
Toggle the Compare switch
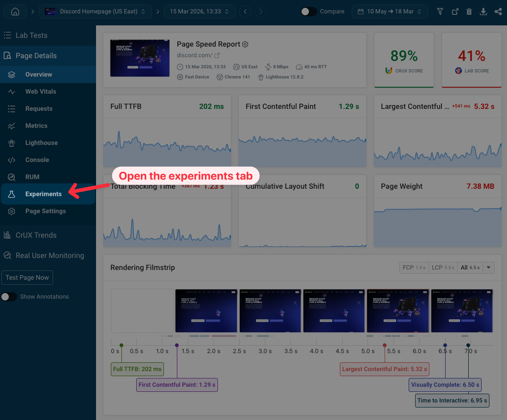[308, 12]
